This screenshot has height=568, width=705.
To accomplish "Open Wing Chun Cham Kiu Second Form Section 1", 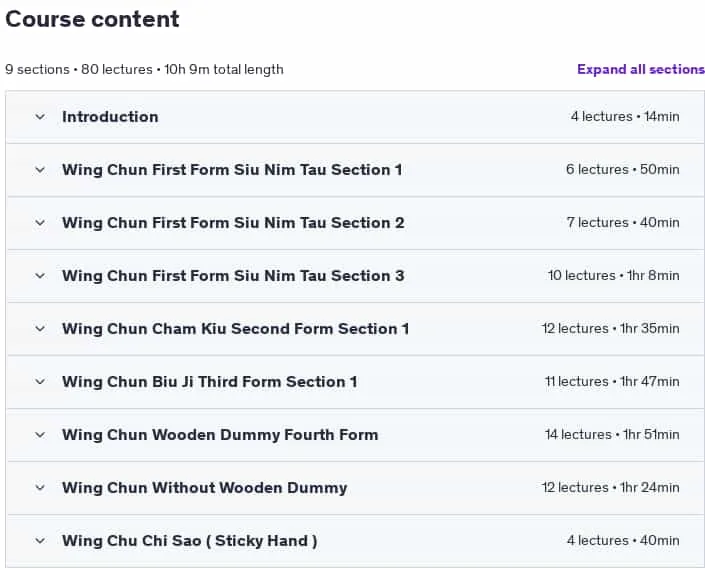I will pyautogui.click(x=236, y=329).
